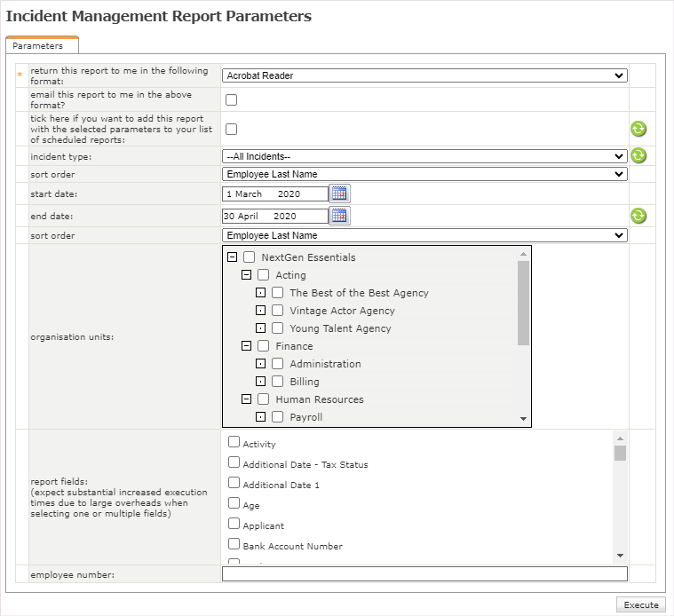Click refresh icon beside scheduled reports checkbox

(638, 129)
